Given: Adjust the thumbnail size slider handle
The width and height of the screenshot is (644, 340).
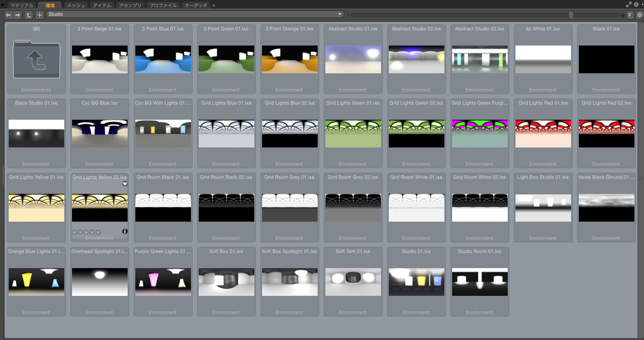Looking at the screenshot, I should [x=571, y=15].
